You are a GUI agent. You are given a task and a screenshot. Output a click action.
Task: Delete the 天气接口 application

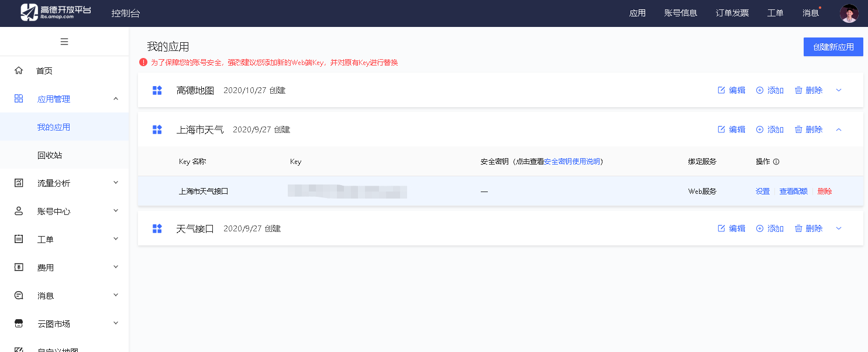click(x=808, y=228)
